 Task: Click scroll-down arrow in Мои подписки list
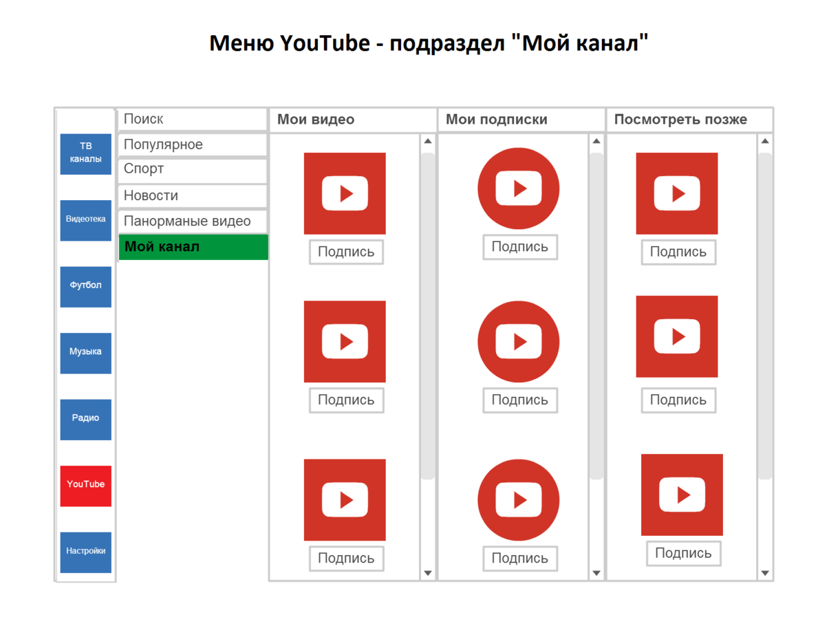(x=596, y=573)
